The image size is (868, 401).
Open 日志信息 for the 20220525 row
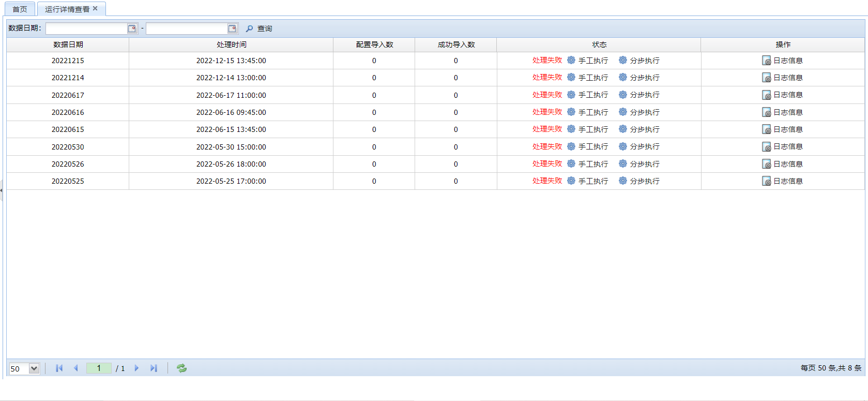[782, 181]
